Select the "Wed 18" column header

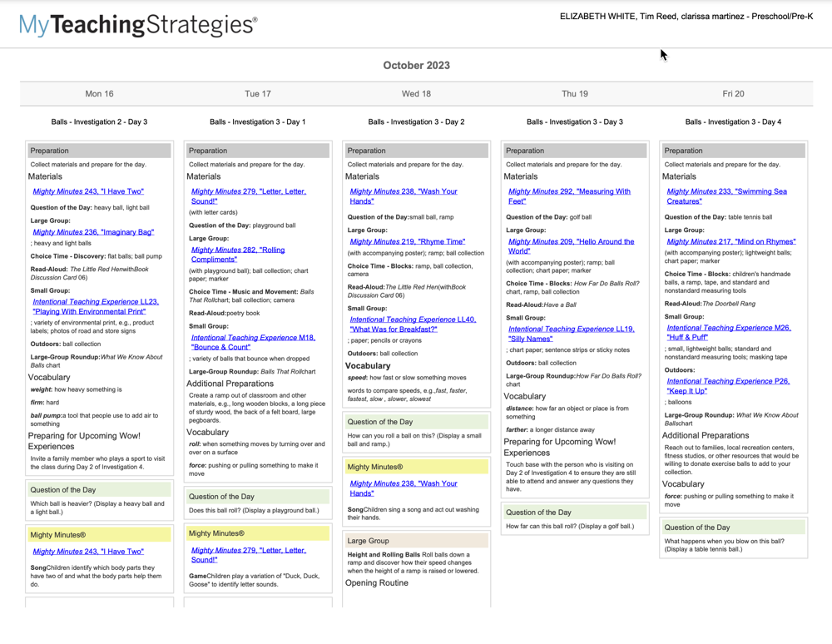(416, 93)
